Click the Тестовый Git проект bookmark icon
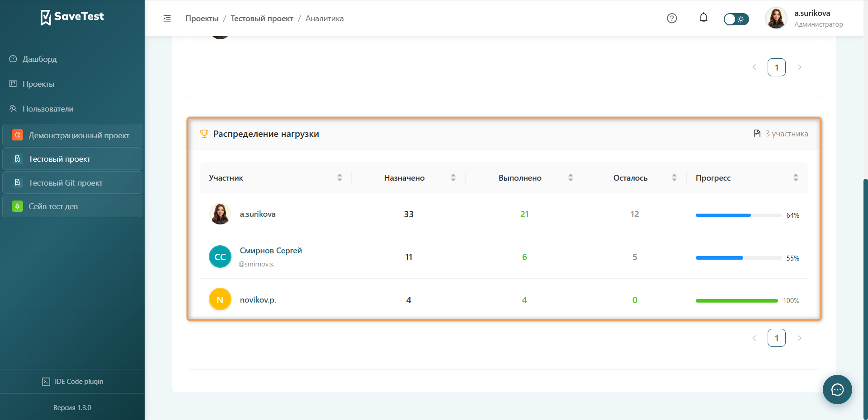The image size is (868, 420). [17, 182]
